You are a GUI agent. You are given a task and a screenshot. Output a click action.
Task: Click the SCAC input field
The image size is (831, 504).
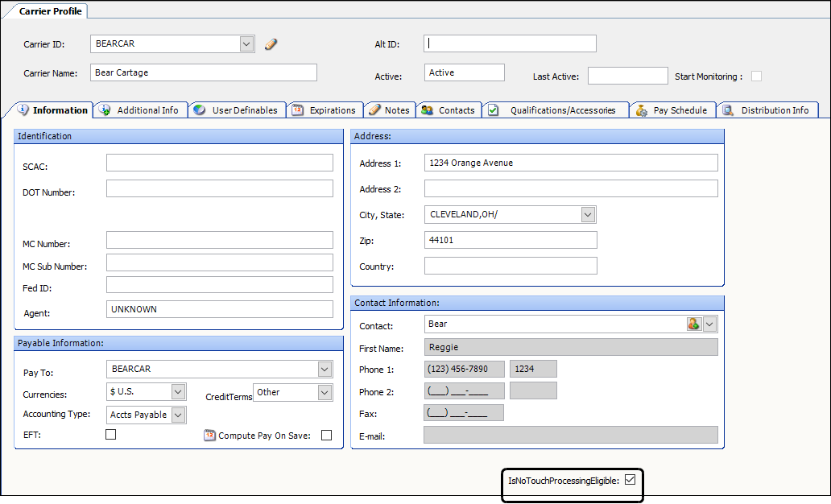(x=219, y=163)
